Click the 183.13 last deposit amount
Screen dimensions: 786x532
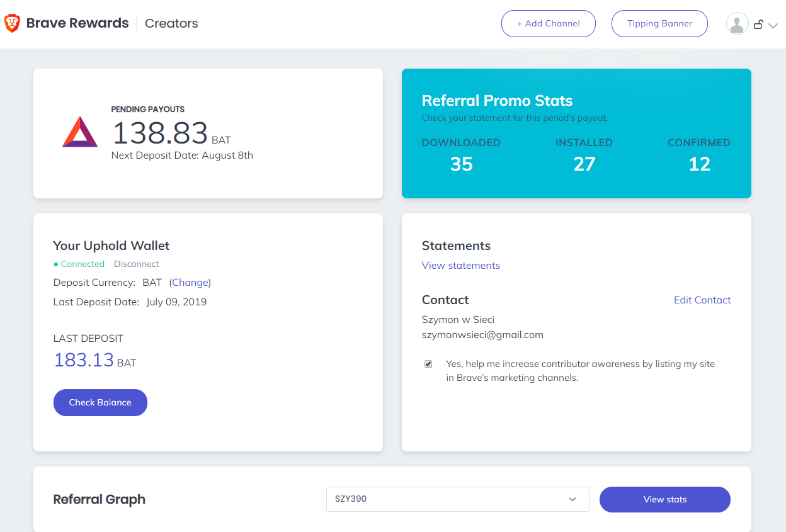coord(84,359)
